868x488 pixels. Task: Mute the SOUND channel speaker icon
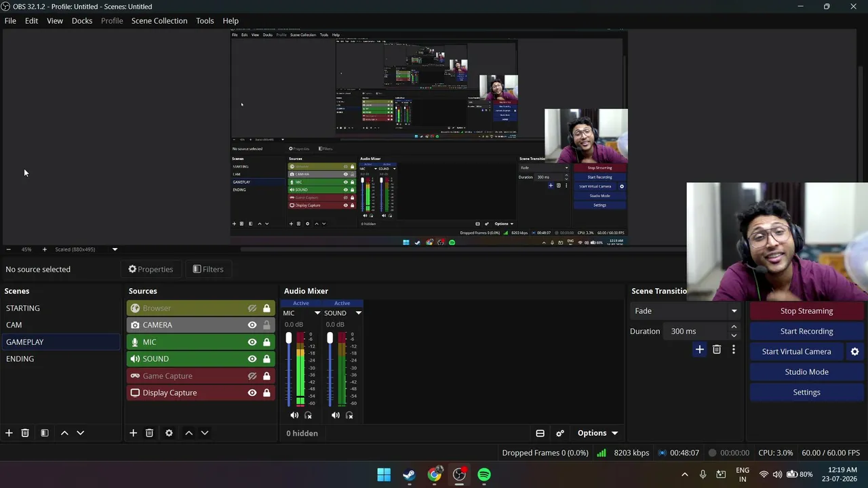click(336, 415)
